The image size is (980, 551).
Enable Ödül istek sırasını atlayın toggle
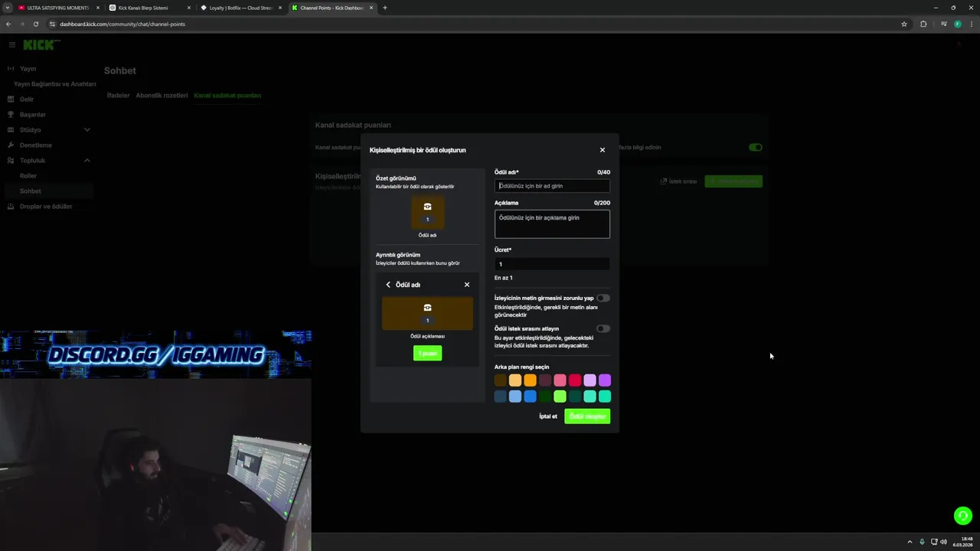tap(603, 328)
